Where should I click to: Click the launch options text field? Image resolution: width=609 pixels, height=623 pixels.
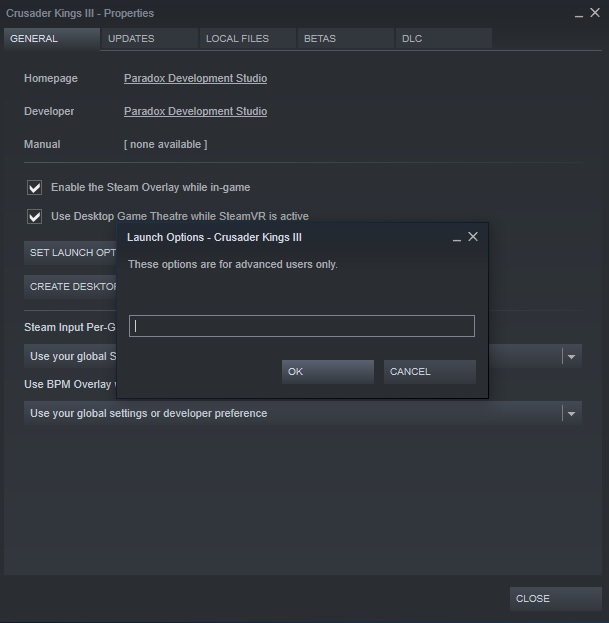pyautogui.click(x=301, y=326)
